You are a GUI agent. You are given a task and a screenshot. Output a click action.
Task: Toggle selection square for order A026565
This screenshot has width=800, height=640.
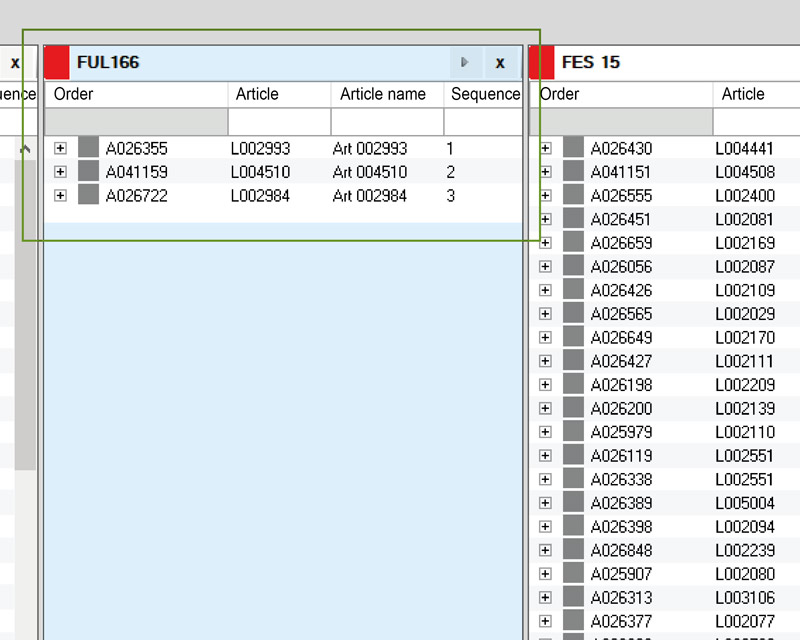point(572,313)
